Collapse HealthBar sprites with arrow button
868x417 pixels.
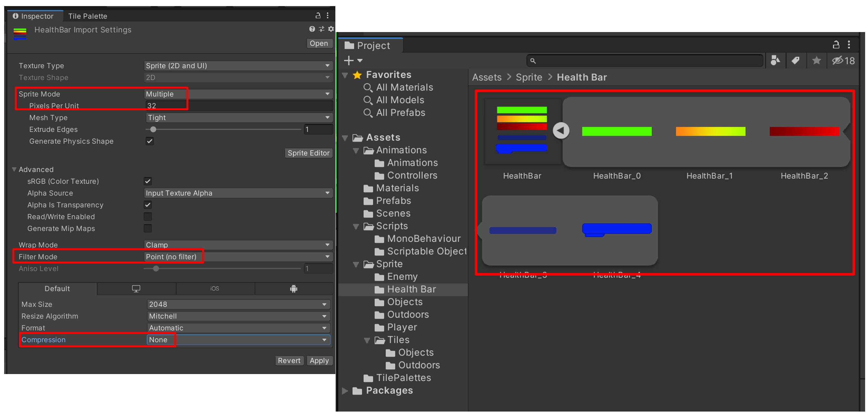(x=561, y=130)
